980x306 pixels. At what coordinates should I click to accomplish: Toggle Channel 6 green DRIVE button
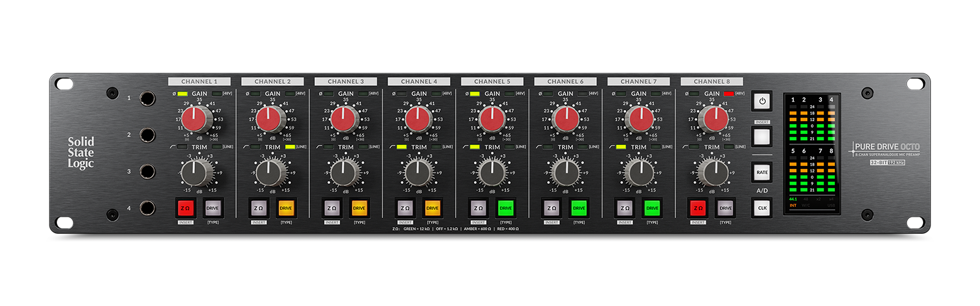click(x=579, y=208)
